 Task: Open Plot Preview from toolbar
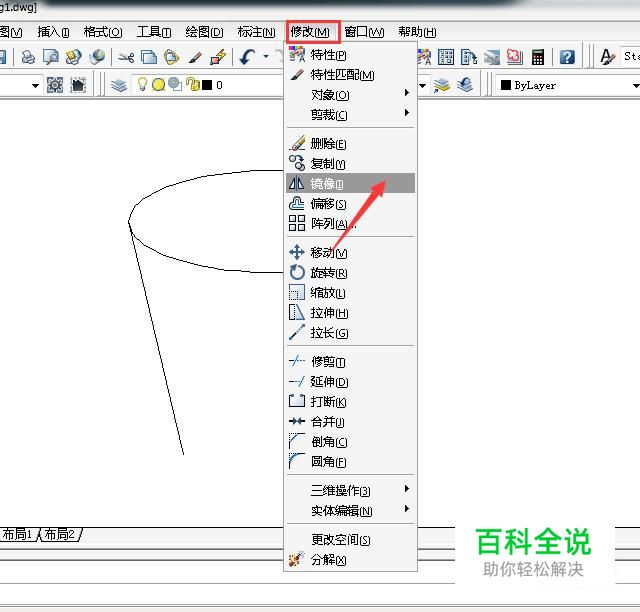51,57
